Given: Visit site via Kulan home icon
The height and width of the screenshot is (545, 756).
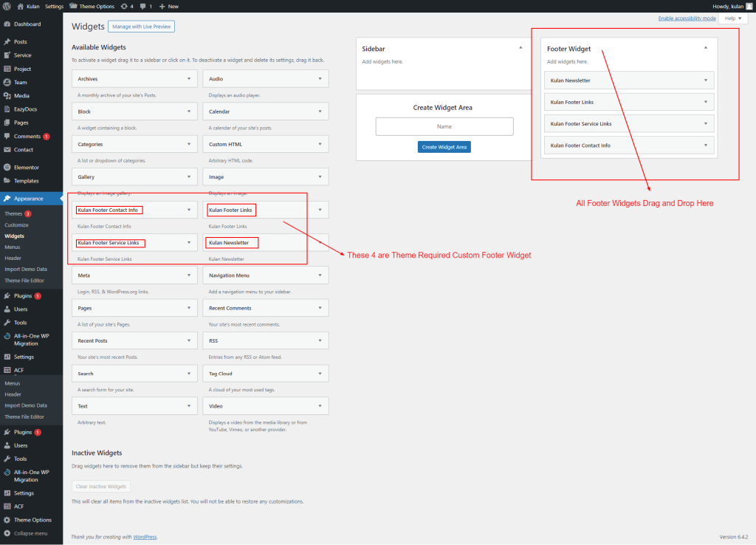Looking at the screenshot, I should (20, 6).
